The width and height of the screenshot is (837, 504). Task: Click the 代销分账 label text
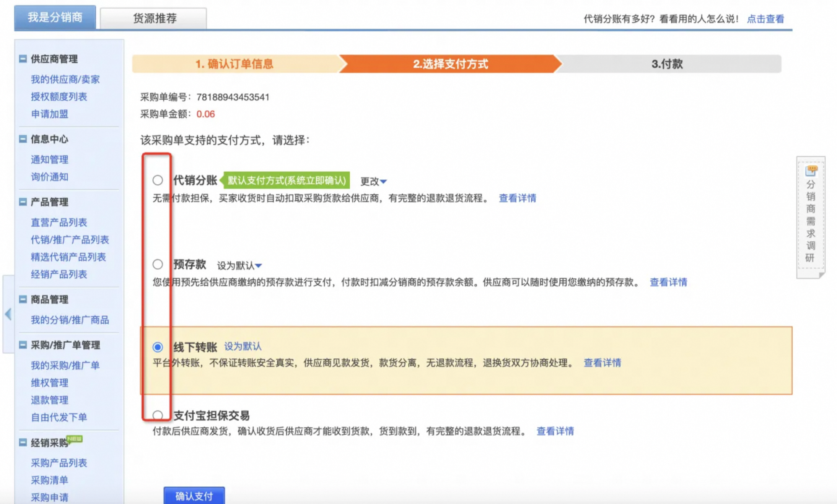(195, 180)
